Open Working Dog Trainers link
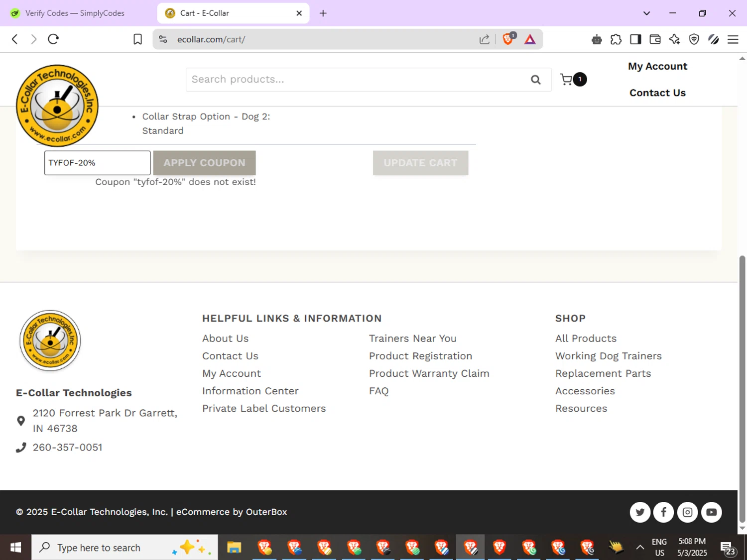The width and height of the screenshot is (747, 560). 609,356
